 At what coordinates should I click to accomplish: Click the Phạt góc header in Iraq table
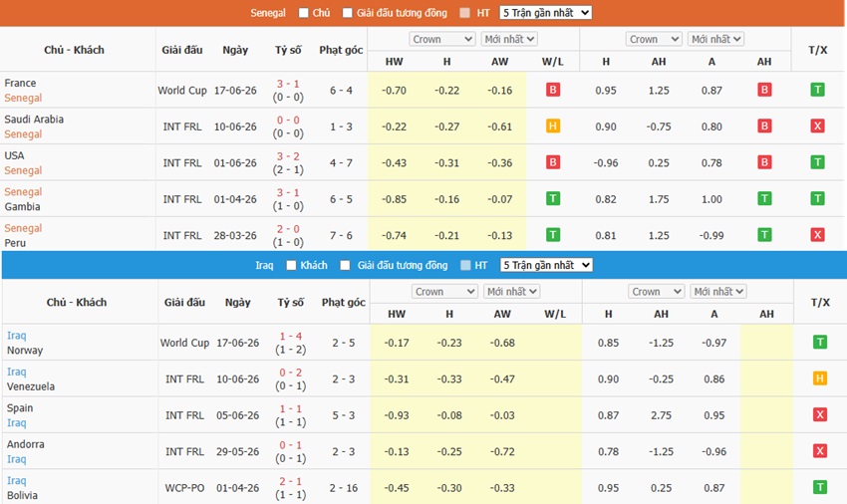pos(344,302)
